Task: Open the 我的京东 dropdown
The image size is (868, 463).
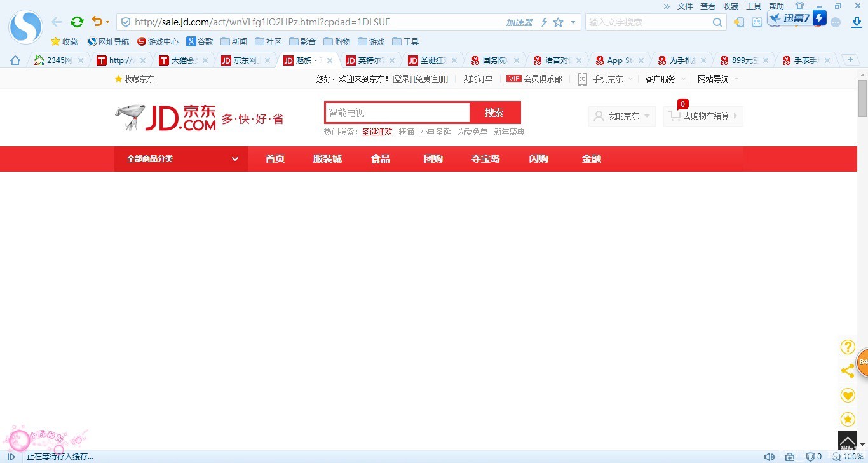Action: tap(621, 116)
